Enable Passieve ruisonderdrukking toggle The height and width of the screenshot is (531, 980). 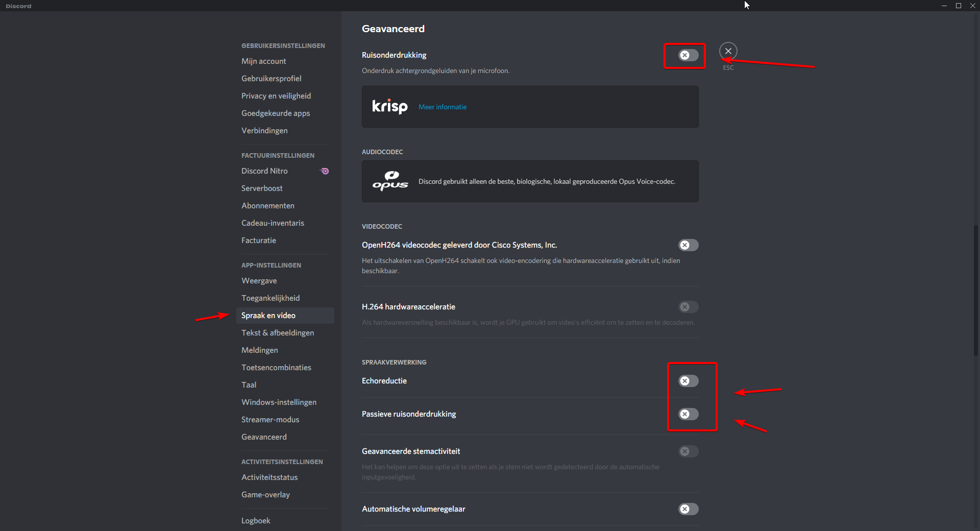pyautogui.click(x=688, y=414)
